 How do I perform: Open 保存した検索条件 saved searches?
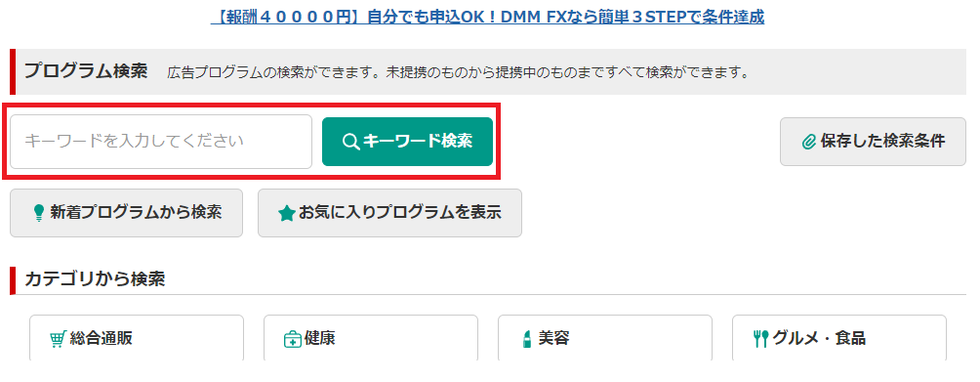click(873, 142)
